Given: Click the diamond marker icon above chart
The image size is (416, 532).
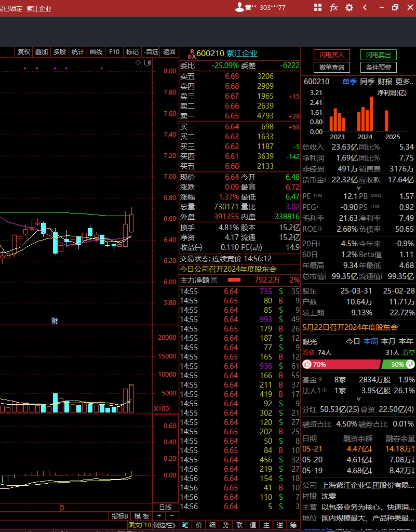Looking at the screenshot, I should tap(138, 62).
